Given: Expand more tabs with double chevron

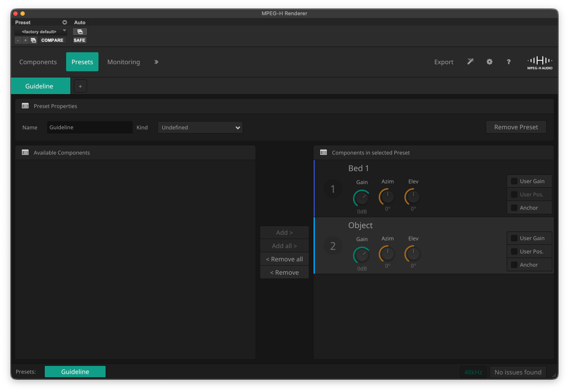Looking at the screenshot, I should pyautogui.click(x=156, y=62).
